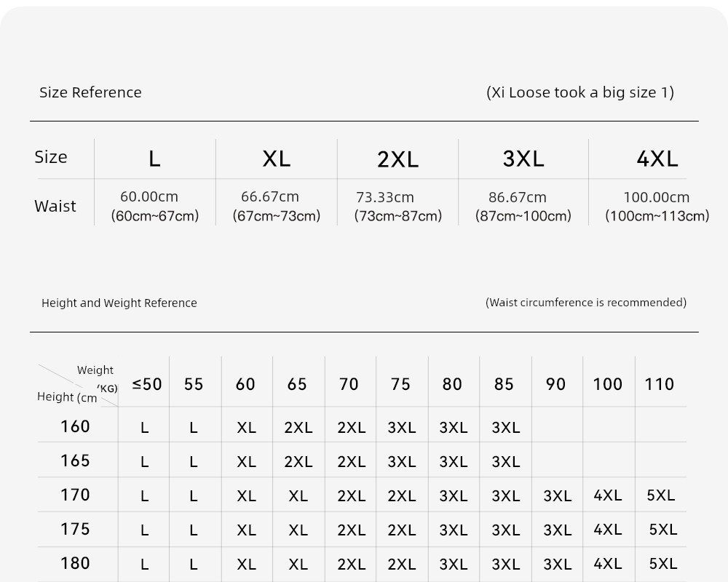Click XL cell for height 160 weight 60
This screenshot has width=728, height=582.
[x=246, y=428]
